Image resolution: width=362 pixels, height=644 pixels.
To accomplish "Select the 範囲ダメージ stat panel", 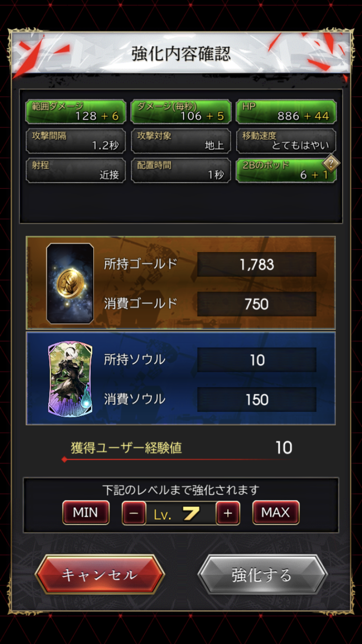I will coord(76,112).
